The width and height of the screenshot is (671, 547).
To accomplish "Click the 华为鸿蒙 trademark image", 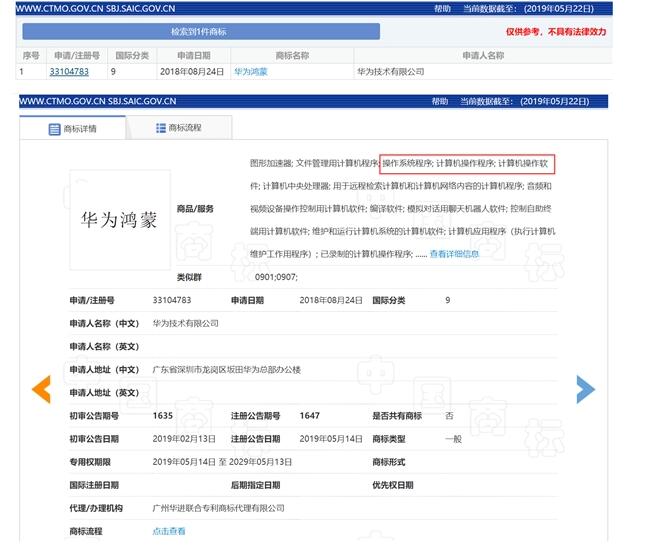I will 120,220.
